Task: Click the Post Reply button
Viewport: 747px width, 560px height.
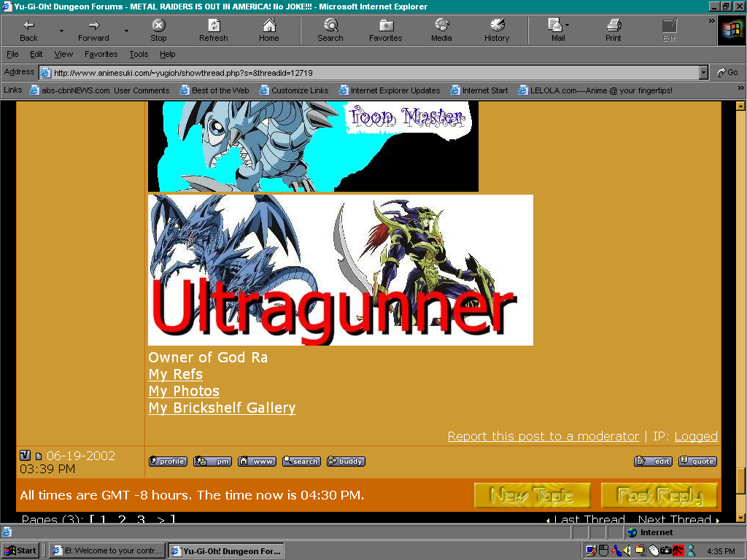Action: [659, 495]
